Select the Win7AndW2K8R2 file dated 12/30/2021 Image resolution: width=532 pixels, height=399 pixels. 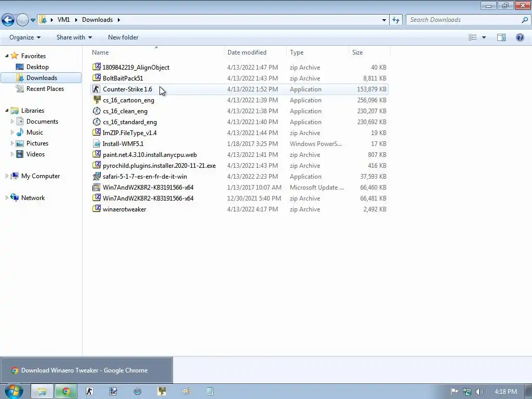pyautogui.click(x=240, y=198)
